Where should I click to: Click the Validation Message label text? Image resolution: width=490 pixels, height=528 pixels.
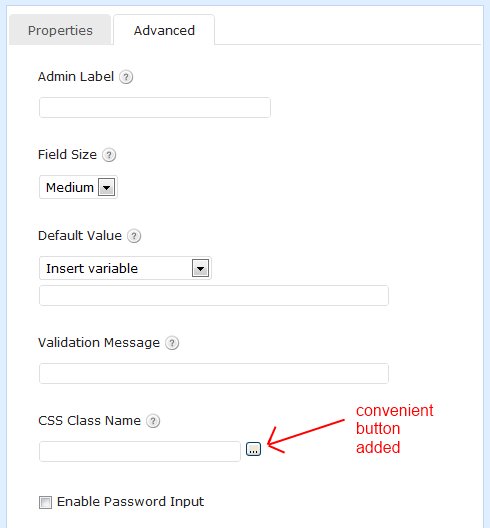(99, 343)
